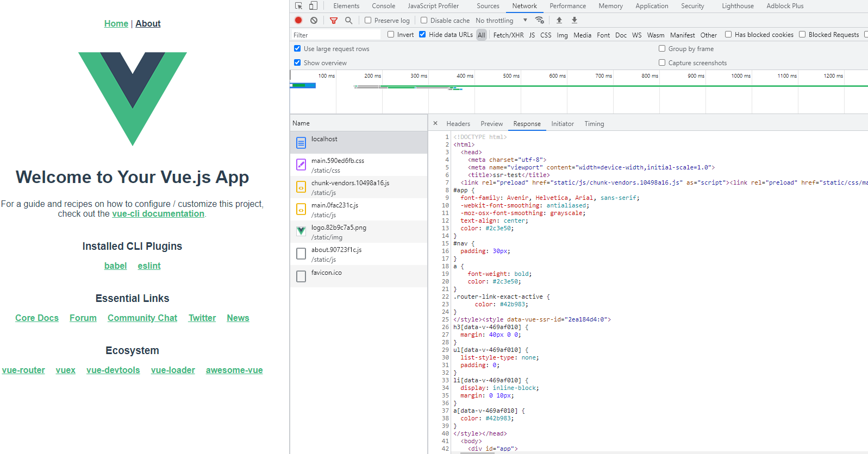Open the Community Chat link
868x454 pixels.
(x=142, y=318)
